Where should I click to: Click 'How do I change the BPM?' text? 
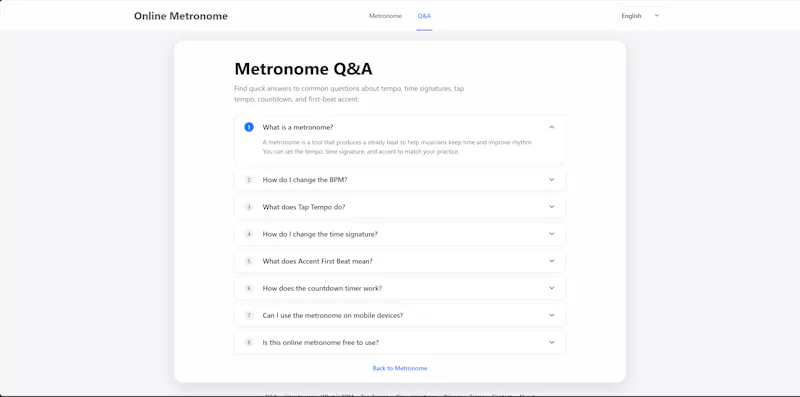(305, 180)
